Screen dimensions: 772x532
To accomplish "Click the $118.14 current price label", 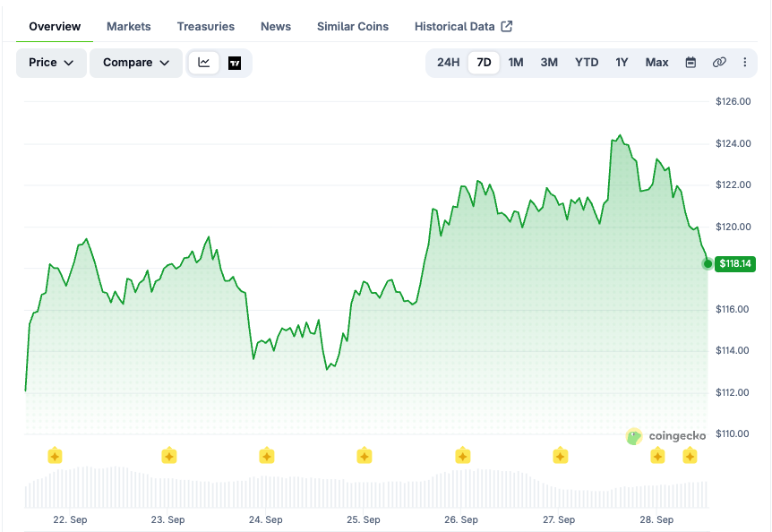I will tap(735, 264).
